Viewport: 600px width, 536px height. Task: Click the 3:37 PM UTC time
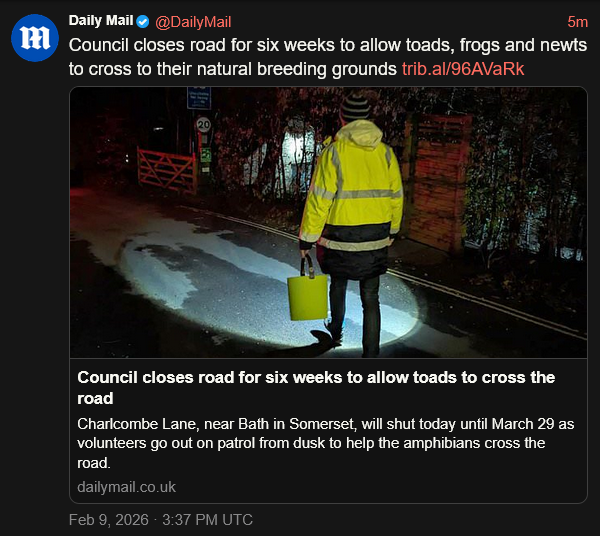(x=207, y=520)
